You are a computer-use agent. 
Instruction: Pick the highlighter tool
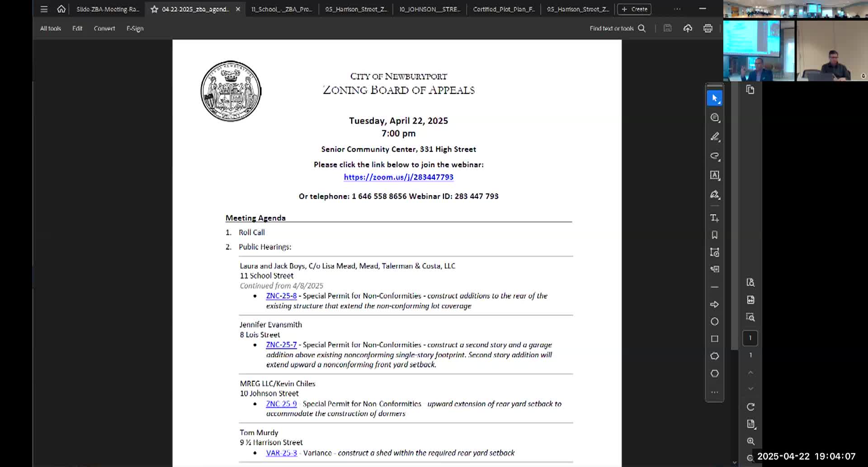coord(714,137)
